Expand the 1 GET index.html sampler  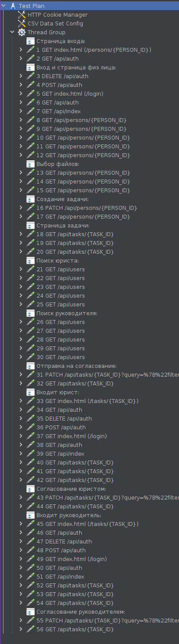coord(21,50)
